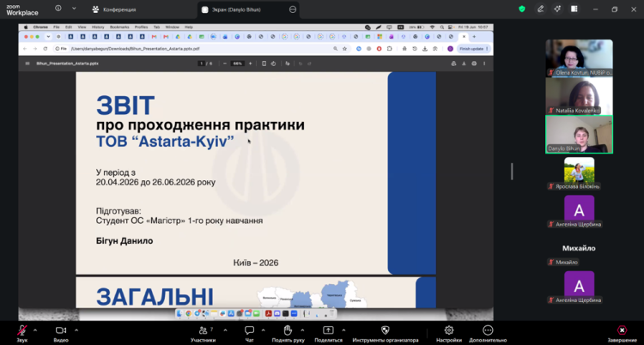Zoom out PDF with minus button
Viewport: 644px width, 345px height.
click(225, 64)
